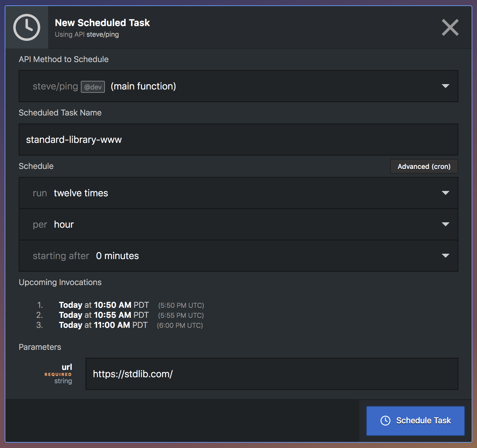
Task: Click the "twelve times" run value
Action: click(x=81, y=193)
